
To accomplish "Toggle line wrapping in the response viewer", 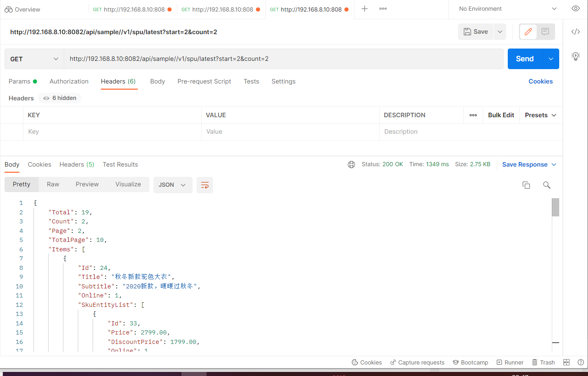I will point(205,185).
